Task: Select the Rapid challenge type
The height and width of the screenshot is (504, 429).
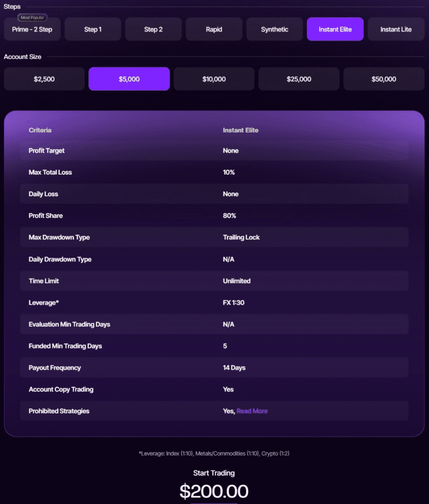Action: (214, 29)
